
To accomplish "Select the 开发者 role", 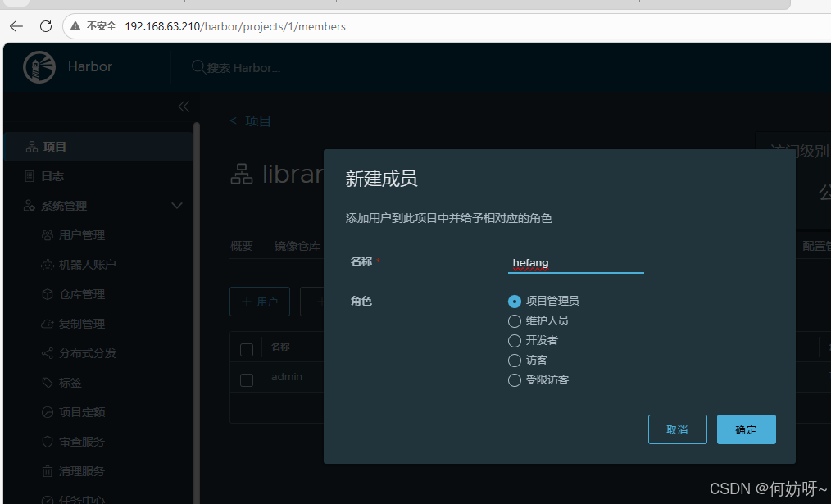I will 514,340.
